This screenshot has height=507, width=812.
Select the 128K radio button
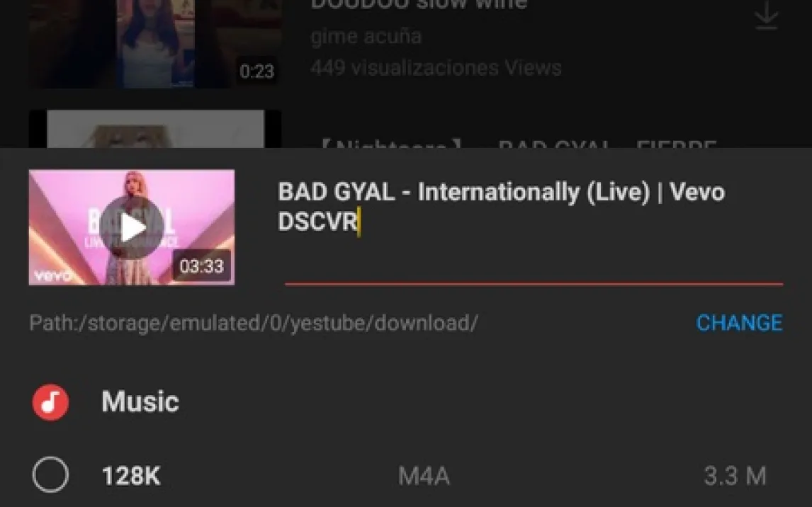point(50,474)
